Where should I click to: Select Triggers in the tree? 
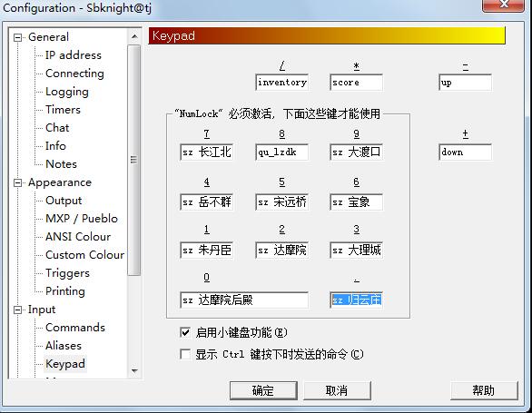coord(67,273)
